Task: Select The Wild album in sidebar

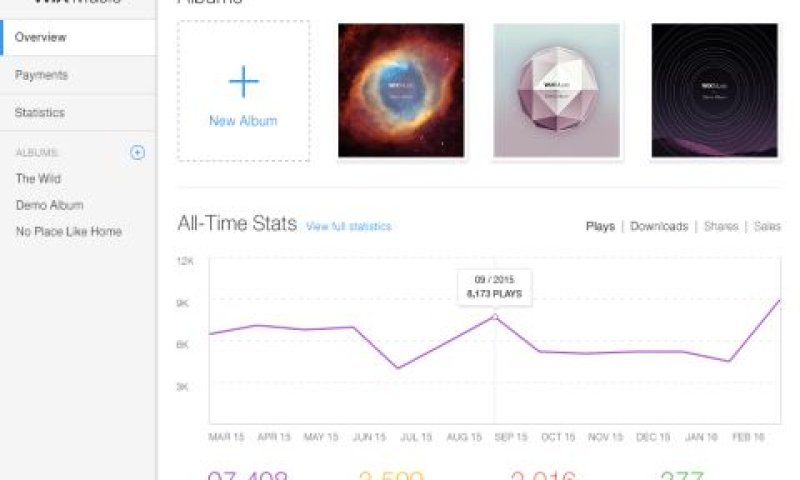Action: click(38, 179)
